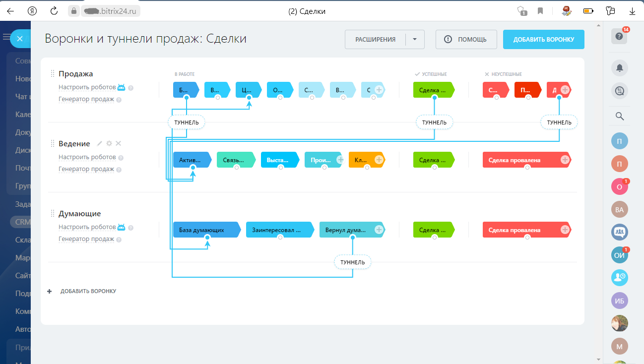Click the Yandex home icon
The height and width of the screenshot is (364, 644).
(x=32, y=11)
